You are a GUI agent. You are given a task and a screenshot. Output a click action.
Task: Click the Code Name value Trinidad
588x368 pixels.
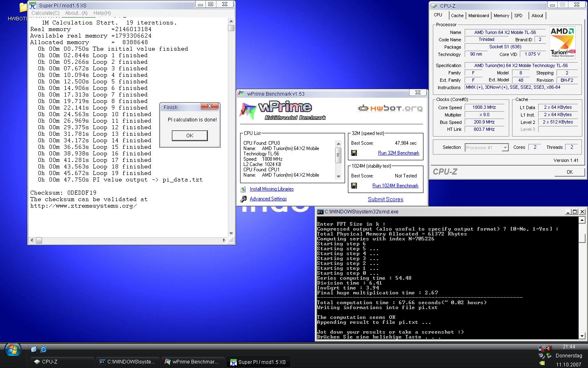point(486,40)
